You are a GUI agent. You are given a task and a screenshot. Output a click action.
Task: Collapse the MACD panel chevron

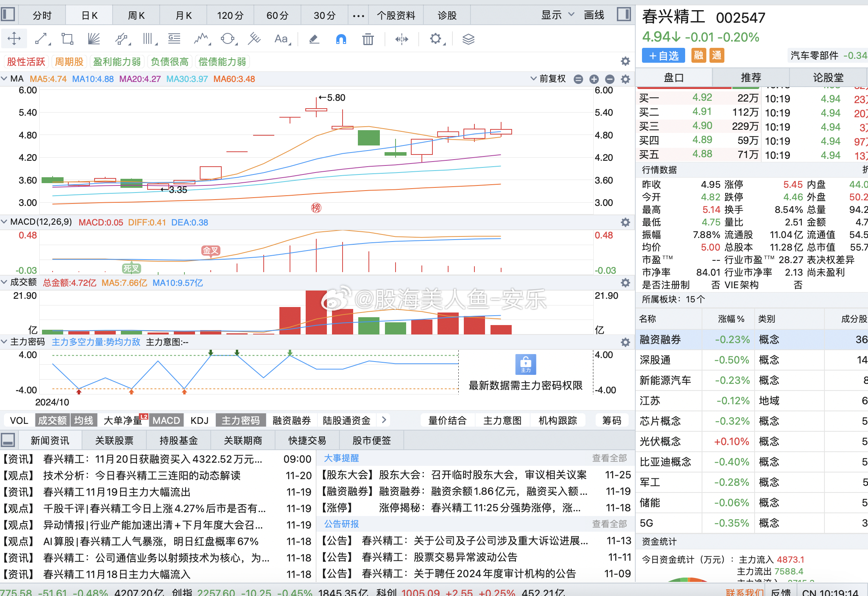4,222
